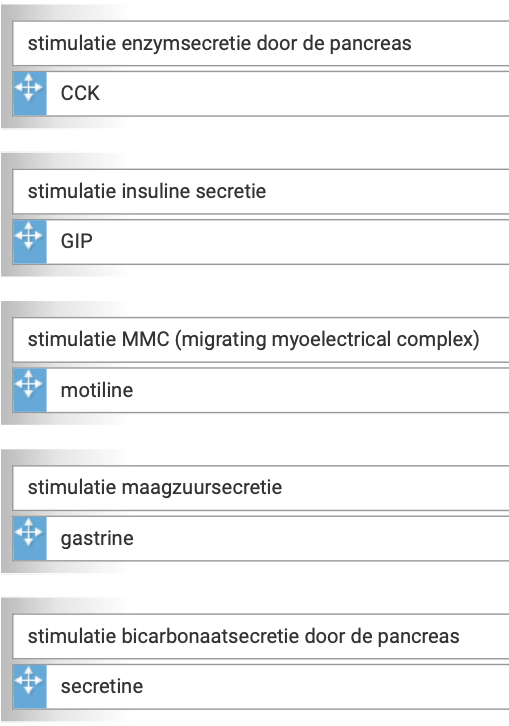
Task: Click the 'stimulatie MMC (migrating myoelectrical complex)' box
Action: pos(261,339)
